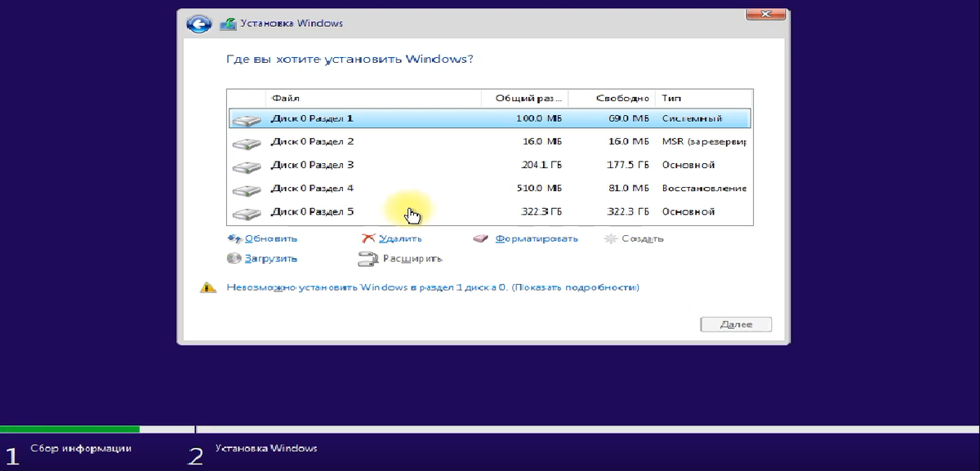The height and width of the screenshot is (471, 980).
Task: Click the Windows Setup icon in title bar
Action: click(229, 24)
